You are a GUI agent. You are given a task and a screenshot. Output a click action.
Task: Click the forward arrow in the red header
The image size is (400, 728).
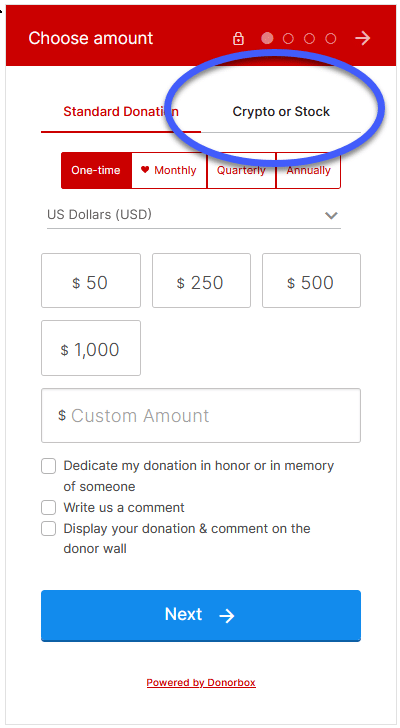tap(362, 38)
